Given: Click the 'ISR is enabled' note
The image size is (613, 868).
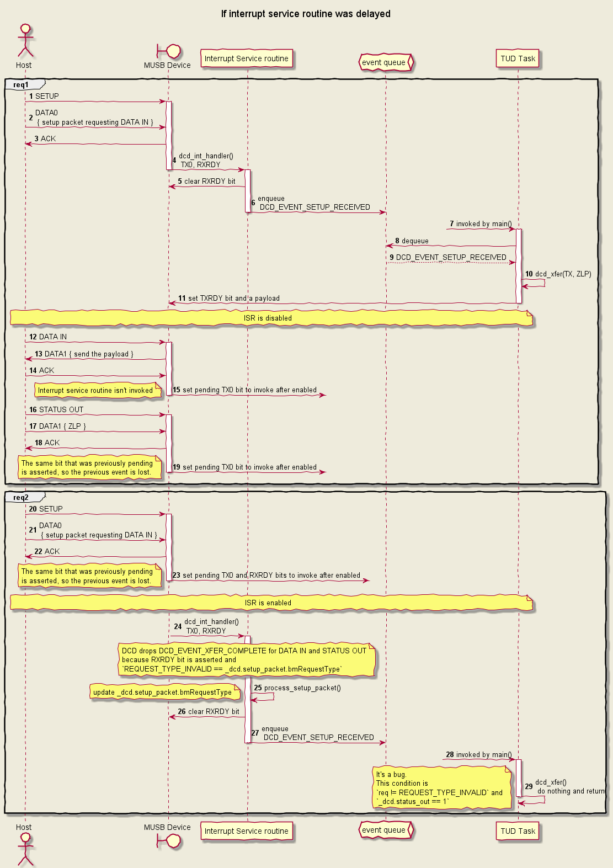Looking at the screenshot, I should (271, 603).
